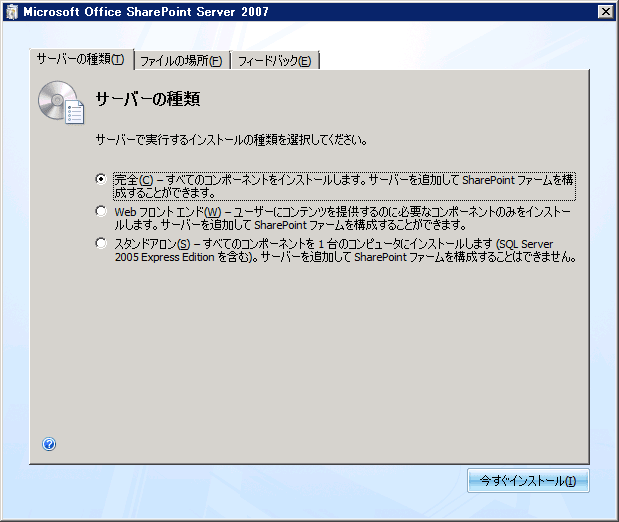Click the スタンドアロン(S) option description text
This screenshot has width=619, height=522.
[345, 250]
